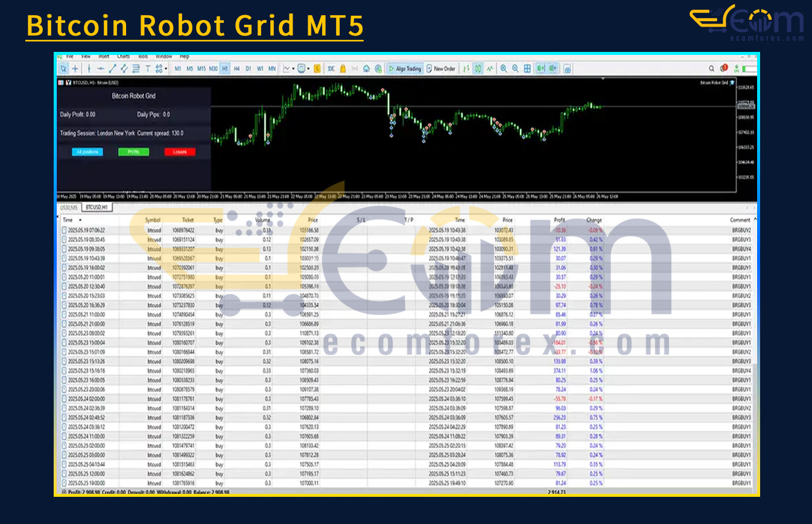Select the crosshair tool
The image size is (812, 524).
pyautogui.click(x=75, y=69)
